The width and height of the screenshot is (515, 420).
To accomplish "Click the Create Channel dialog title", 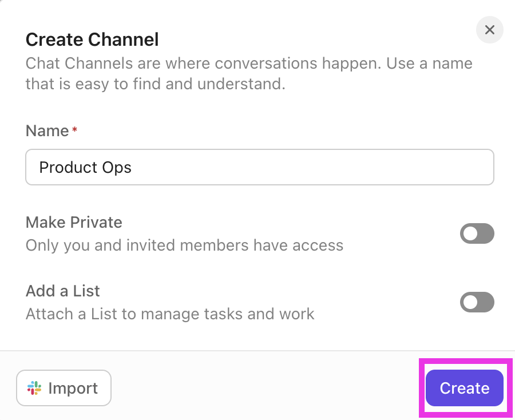I will (x=92, y=39).
